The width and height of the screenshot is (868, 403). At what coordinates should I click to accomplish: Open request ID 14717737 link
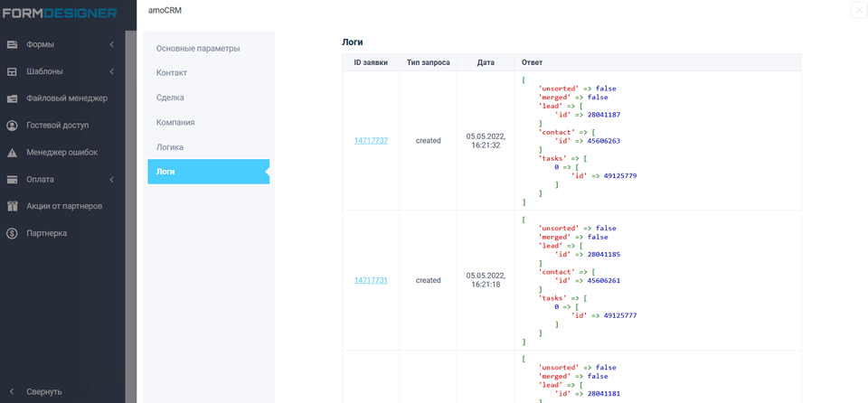click(371, 141)
